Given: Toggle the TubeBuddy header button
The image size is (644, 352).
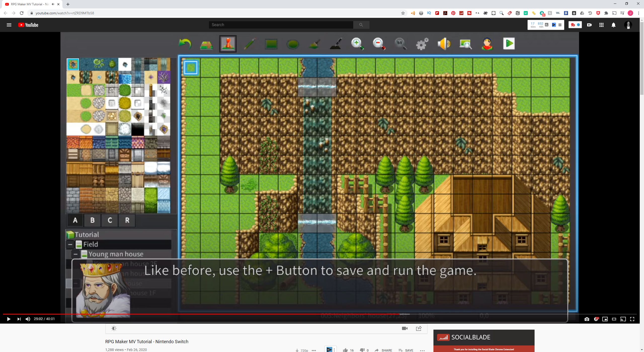Looking at the screenshot, I should (575, 25).
